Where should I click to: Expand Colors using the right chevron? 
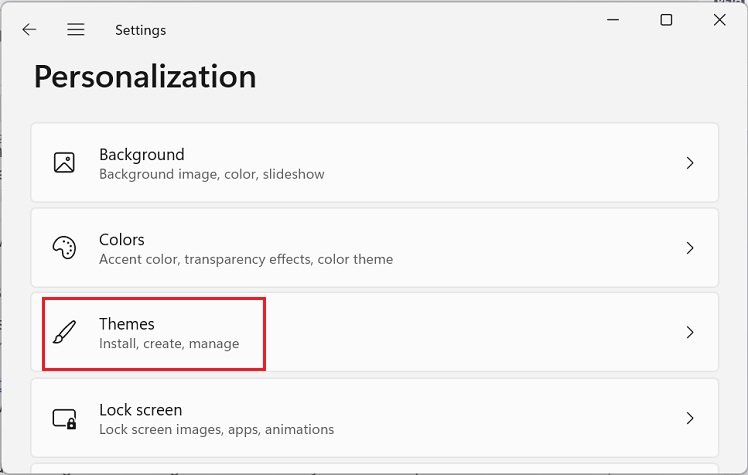(690, 248)
